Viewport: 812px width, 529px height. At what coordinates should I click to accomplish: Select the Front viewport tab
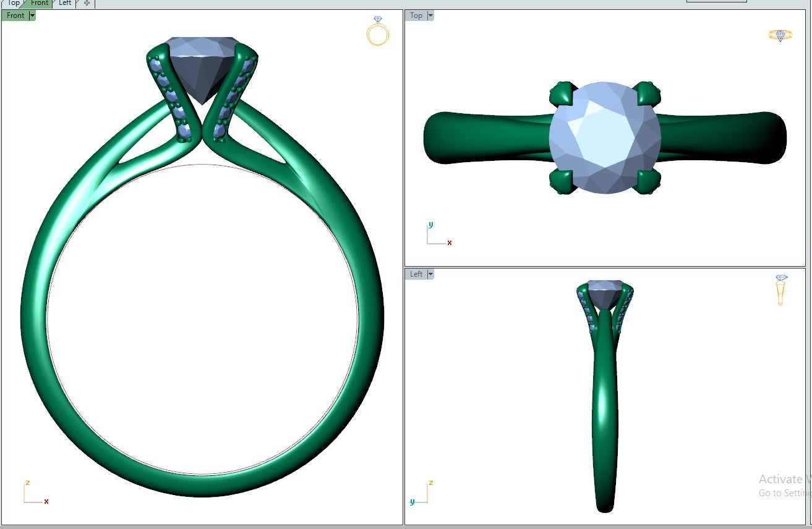[39, 3]
